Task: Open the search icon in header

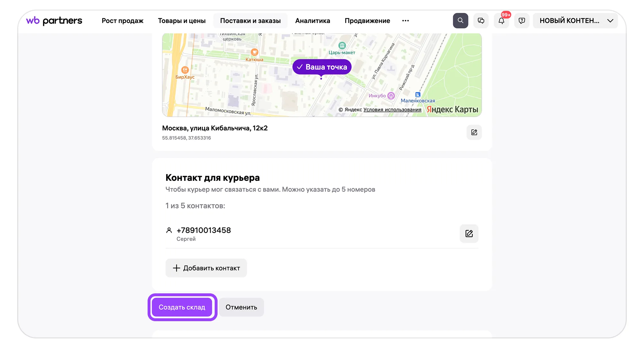Action: [460, 21]
